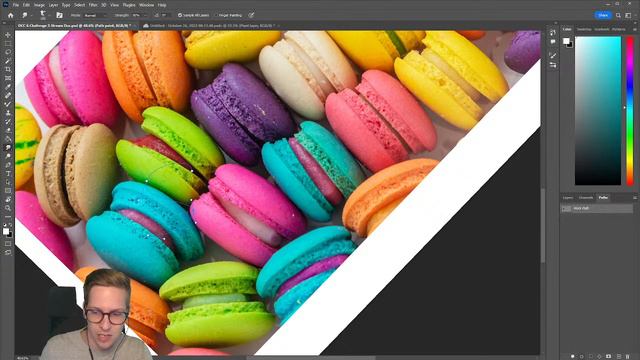Add a mask button in Paths panel

tap(609, 356)
